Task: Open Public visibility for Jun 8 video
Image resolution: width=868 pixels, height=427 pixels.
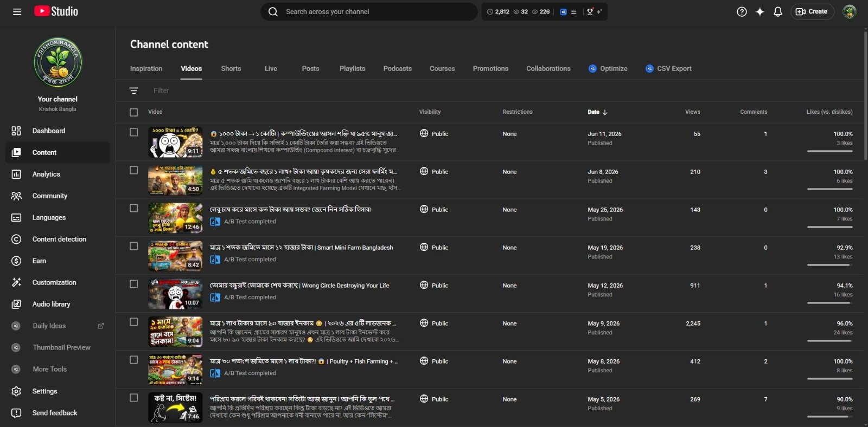Action: click(x=434, y=171)
